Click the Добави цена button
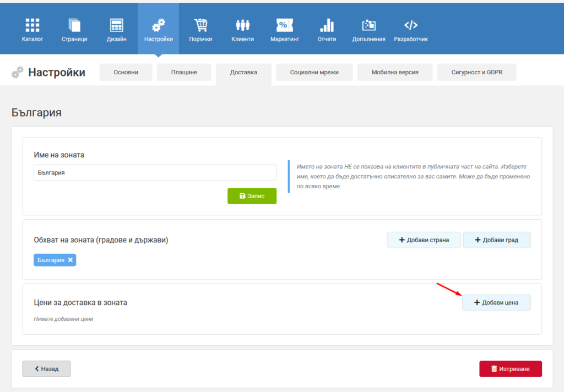Screen dimensions: 564x392 (496, 302)
